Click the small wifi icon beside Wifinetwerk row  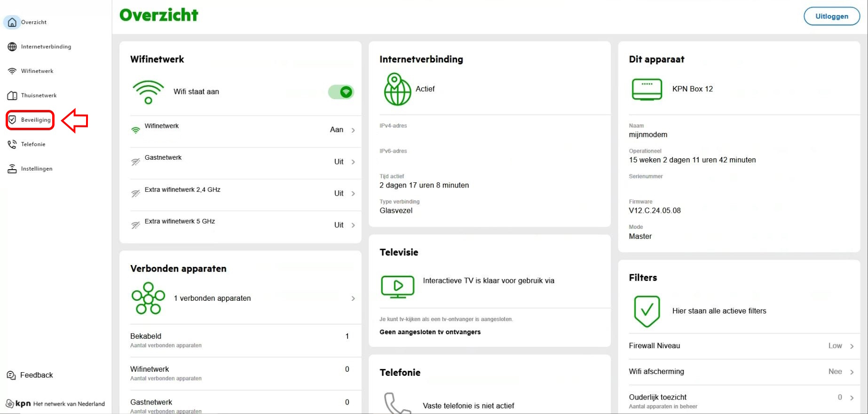135,130
